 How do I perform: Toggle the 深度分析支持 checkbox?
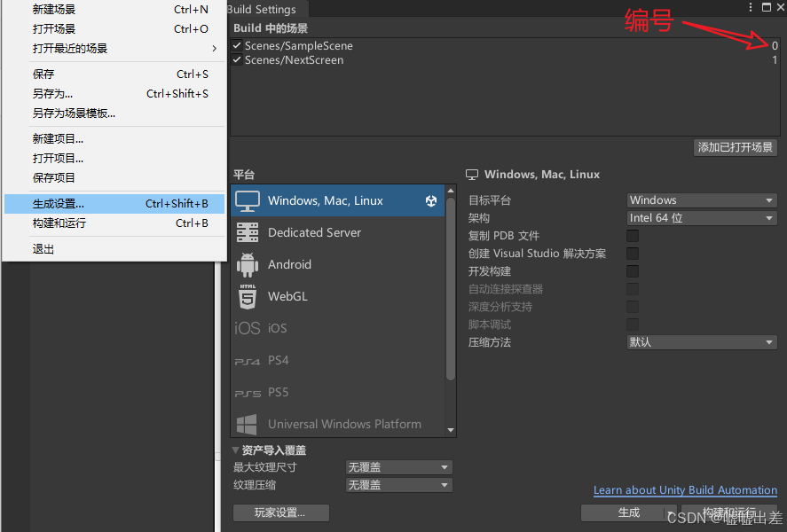coord(633,307)
